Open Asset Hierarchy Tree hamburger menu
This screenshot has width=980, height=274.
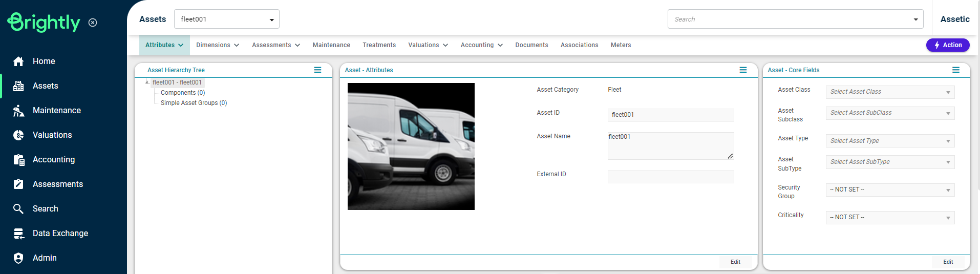tap(317, 70)
